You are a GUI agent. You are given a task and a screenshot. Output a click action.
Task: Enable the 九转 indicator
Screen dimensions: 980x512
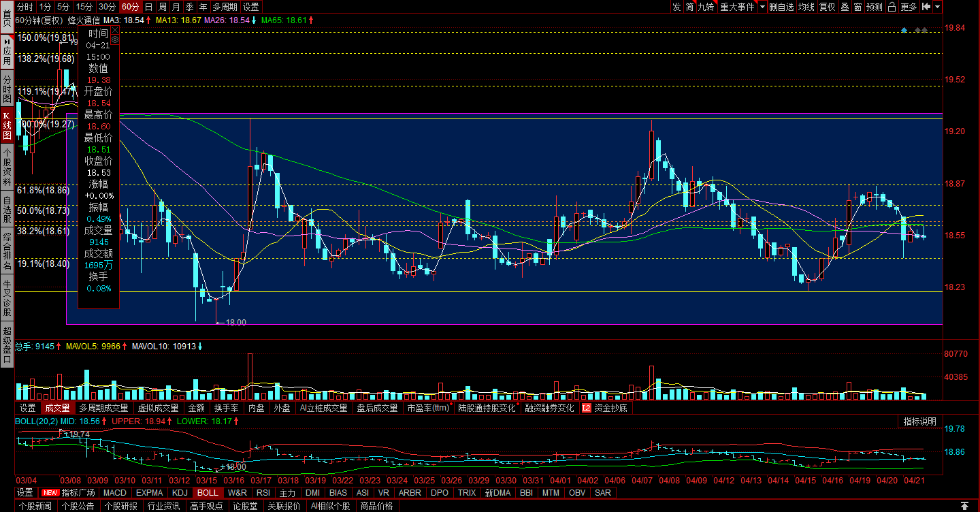[x=706, y=7]
